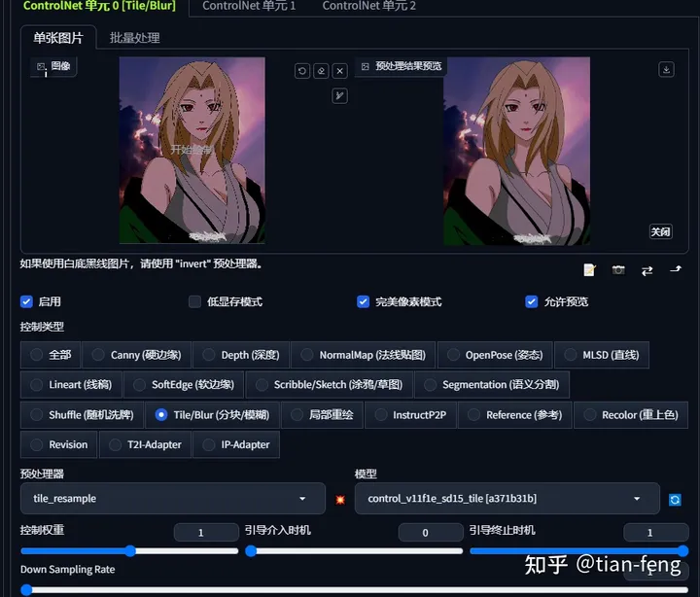The image size is (700, 597).
Task: Toggle the 允许预览 checkbox
Action: 531,301
